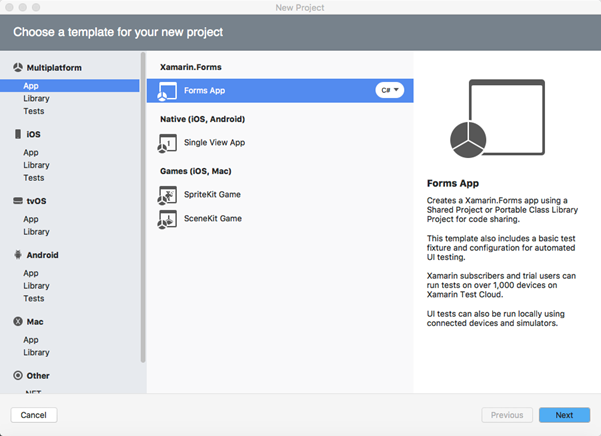Select the SpriteKit Game template icon
This screenshot has width=601, height=436.
167,194
